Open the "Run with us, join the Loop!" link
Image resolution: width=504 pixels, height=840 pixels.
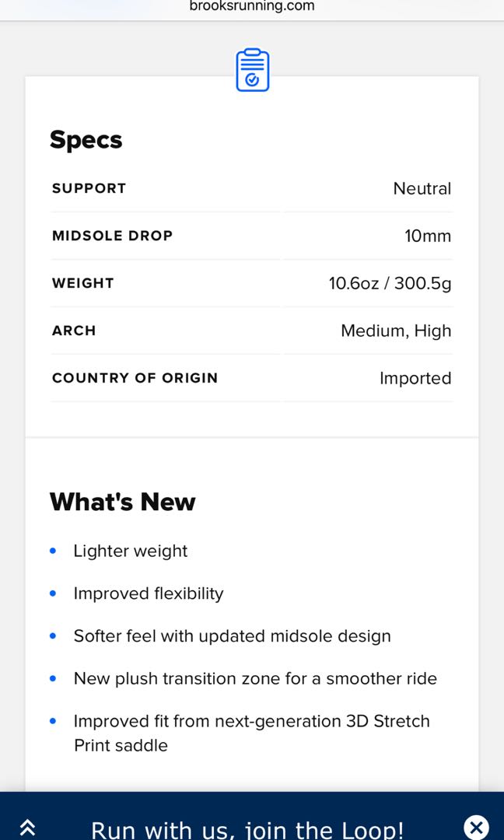coord(247,829)
